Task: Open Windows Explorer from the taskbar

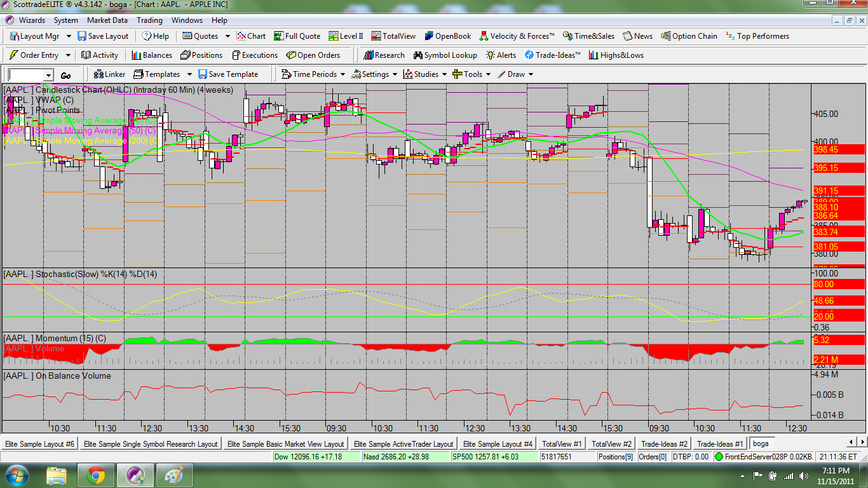Action: coord(57,475)
